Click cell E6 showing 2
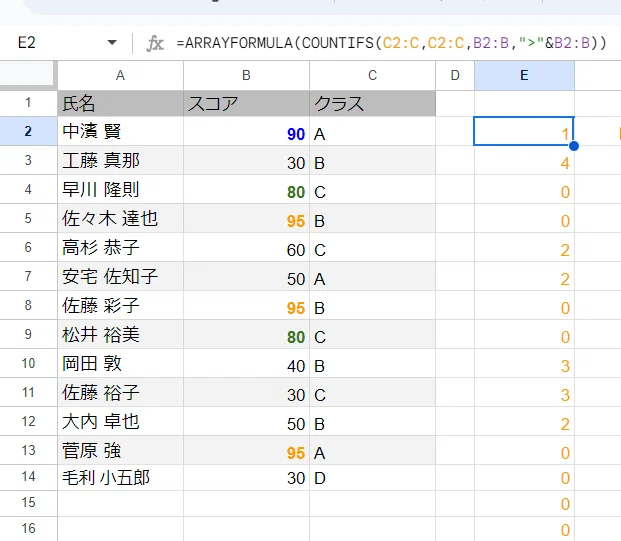The width and height of the screenshot is (621, 541). (524, 247)
